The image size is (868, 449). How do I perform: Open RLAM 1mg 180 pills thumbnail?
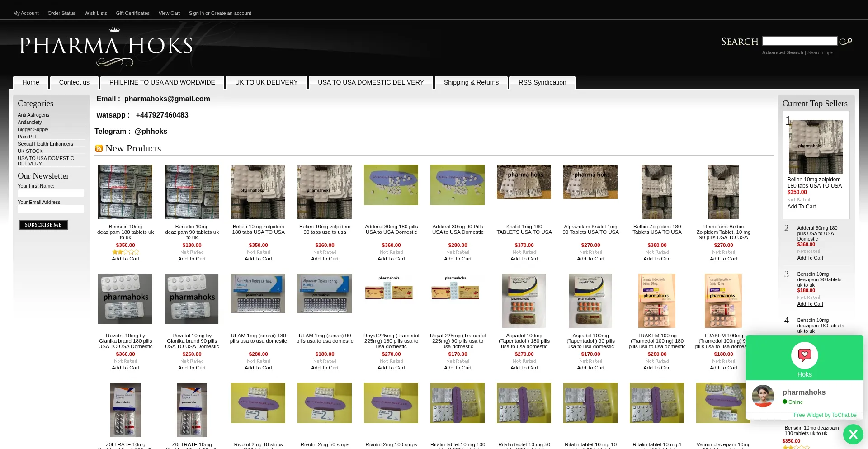click(258, 293)
